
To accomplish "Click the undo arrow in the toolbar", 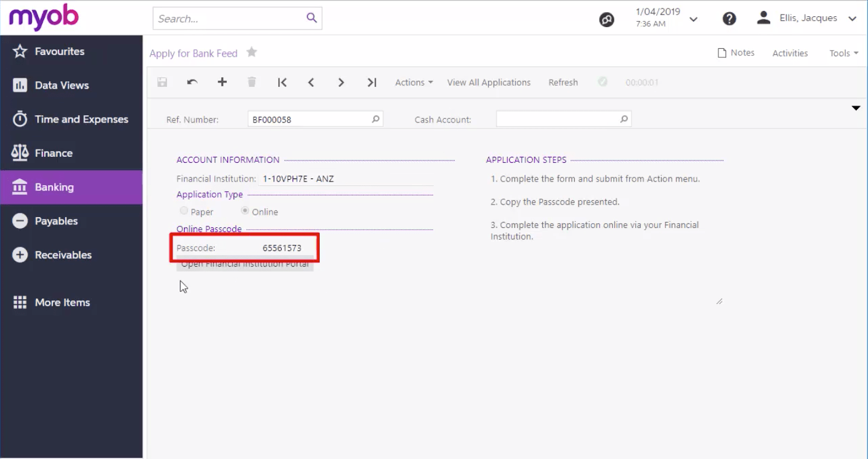I will click(192, 83).
